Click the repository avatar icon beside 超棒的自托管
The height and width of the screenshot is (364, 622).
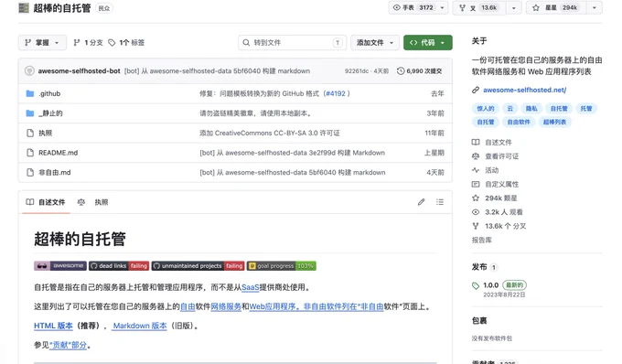click(24, 8)
